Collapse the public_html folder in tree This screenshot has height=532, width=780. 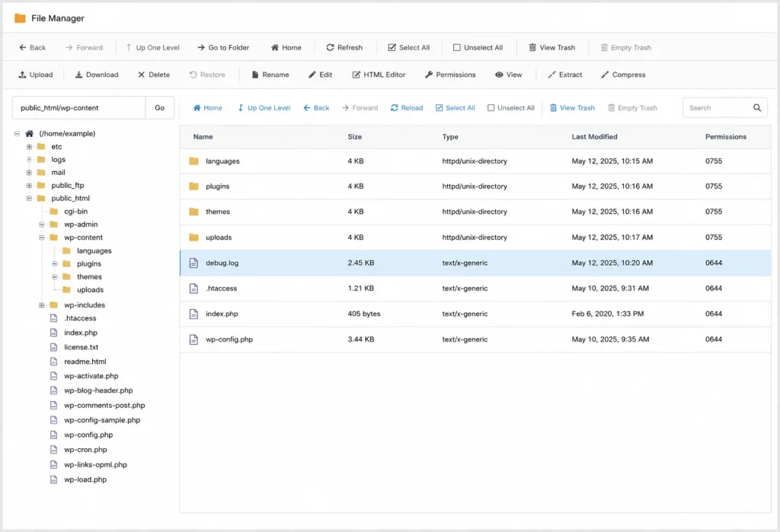(x=30, y=199)
